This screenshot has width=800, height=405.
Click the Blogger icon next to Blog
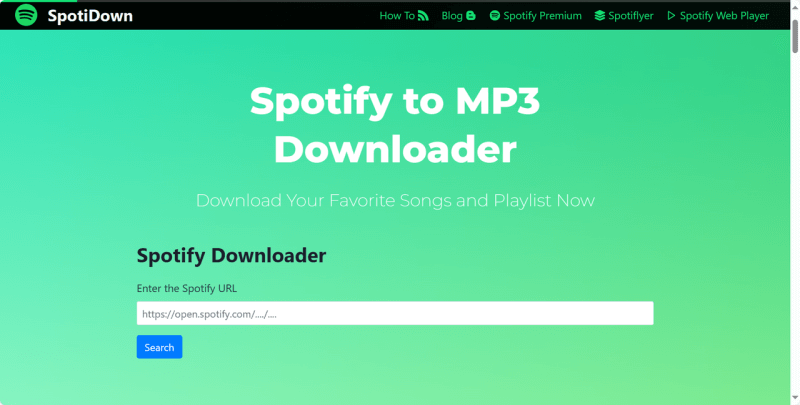pyautogui.click(x=471, y=16)
